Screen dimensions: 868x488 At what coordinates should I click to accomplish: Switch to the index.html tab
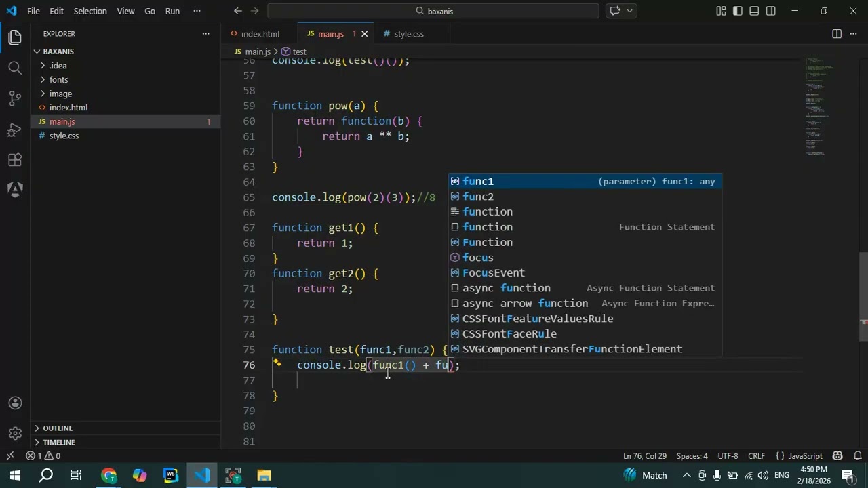tap(260, 34)
